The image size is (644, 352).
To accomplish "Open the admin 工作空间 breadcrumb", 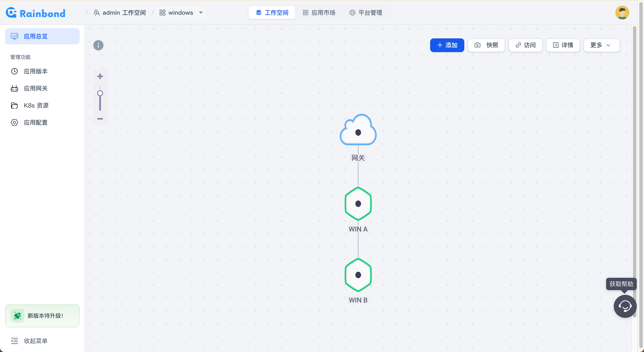I will [x=119, y=13].
